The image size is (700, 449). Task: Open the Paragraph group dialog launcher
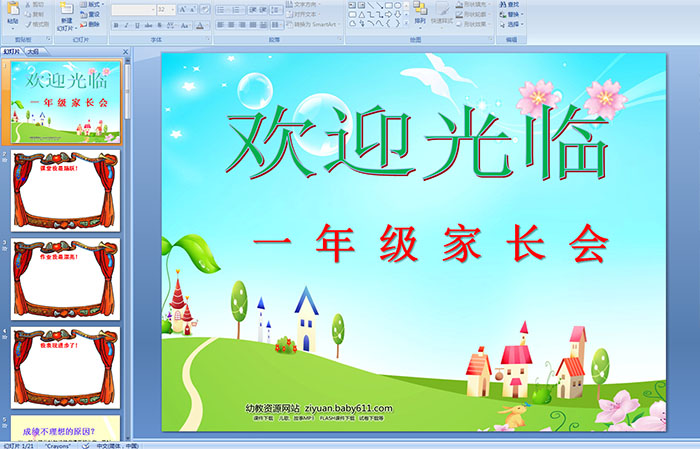point(340,39)
